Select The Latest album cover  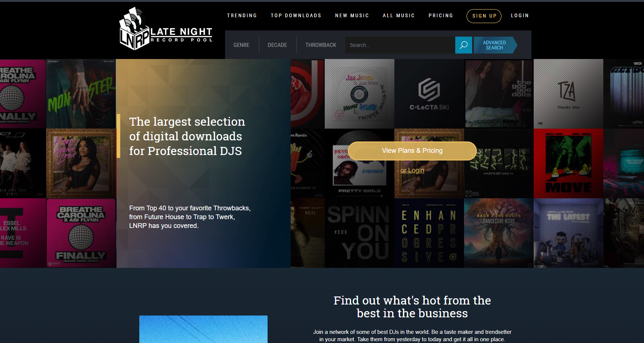coord(568,233)
